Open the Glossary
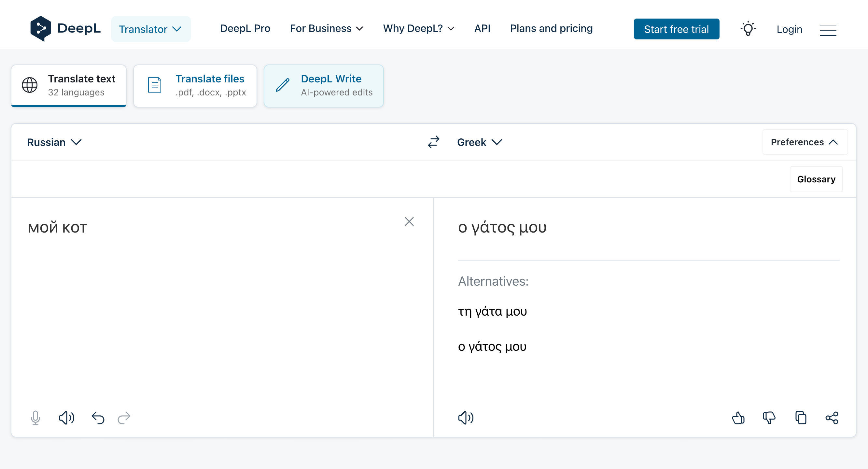Viewport: 868px width, 469px height. (816, 179)
